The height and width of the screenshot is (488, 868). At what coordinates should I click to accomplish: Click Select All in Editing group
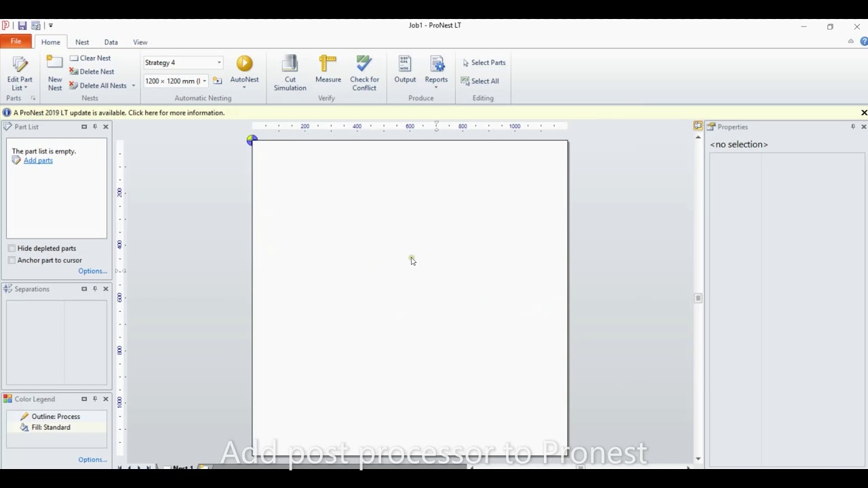click(x=479, y=81)
